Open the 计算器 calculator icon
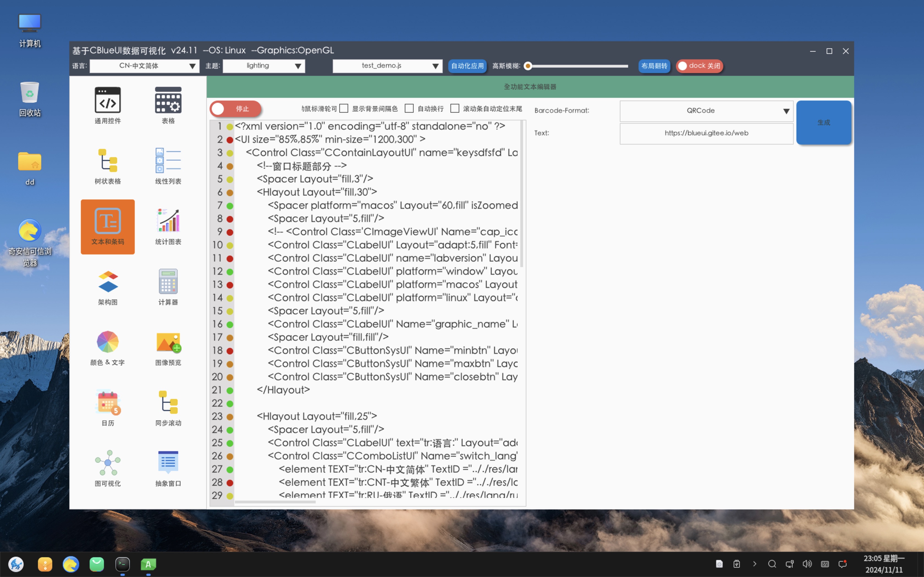924x577 pixels. pyautogui.click(x=168, y=282)
